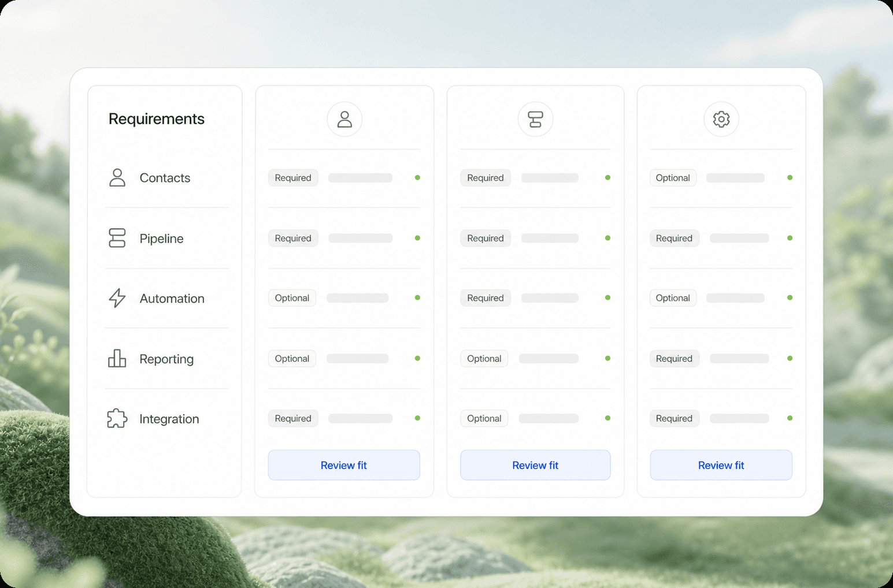Click green status dot for Reporting, pipeline column
893x588 pixels.
point(607,358)
